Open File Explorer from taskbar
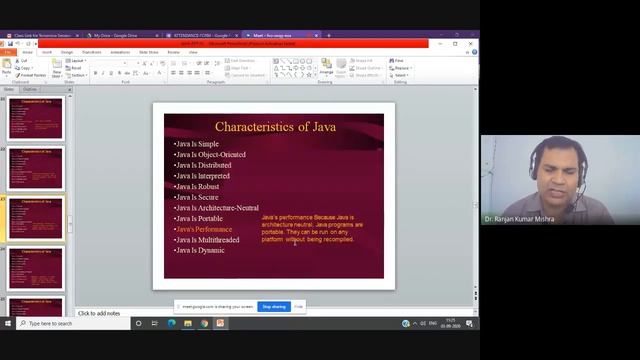This screenshot has height=360, width=640. coord(188,323)
